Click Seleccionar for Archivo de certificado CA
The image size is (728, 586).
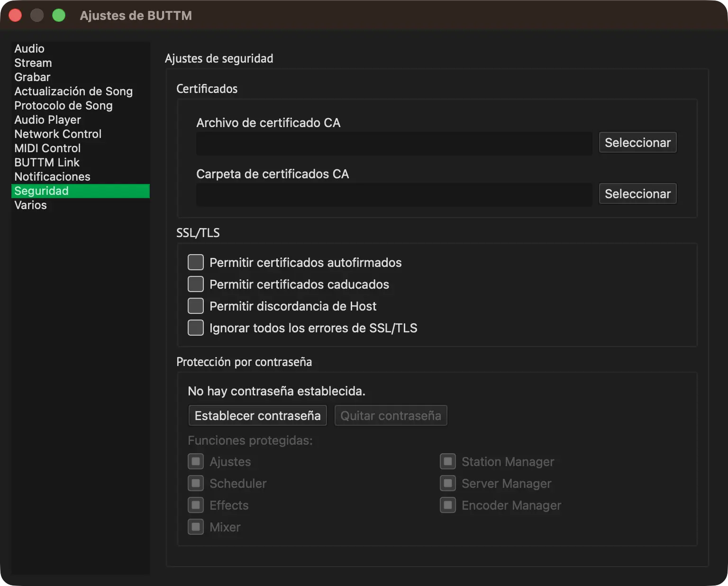click(637, 143)
